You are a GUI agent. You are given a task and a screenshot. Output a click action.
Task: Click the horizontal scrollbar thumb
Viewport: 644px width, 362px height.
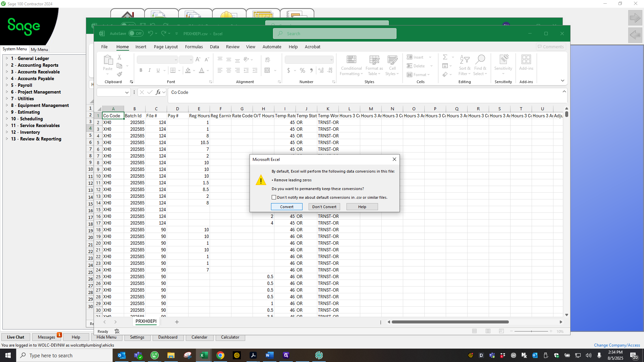tap(450, 322)
